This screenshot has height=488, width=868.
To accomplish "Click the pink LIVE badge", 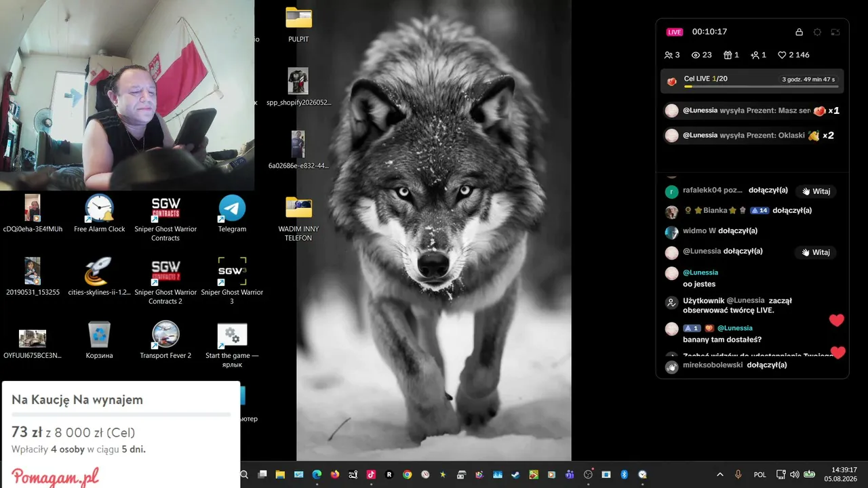I will (674, 32).
